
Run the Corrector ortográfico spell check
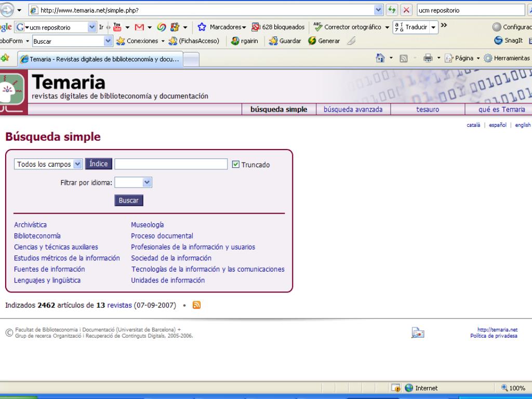coord(348,27)
